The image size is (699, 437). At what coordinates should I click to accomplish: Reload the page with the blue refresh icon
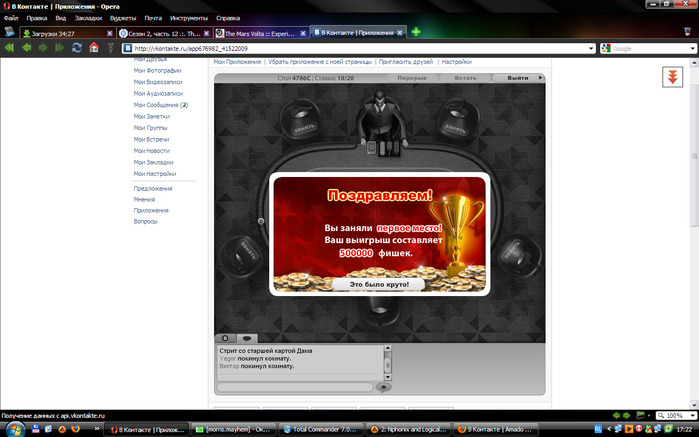pos(77,48)
